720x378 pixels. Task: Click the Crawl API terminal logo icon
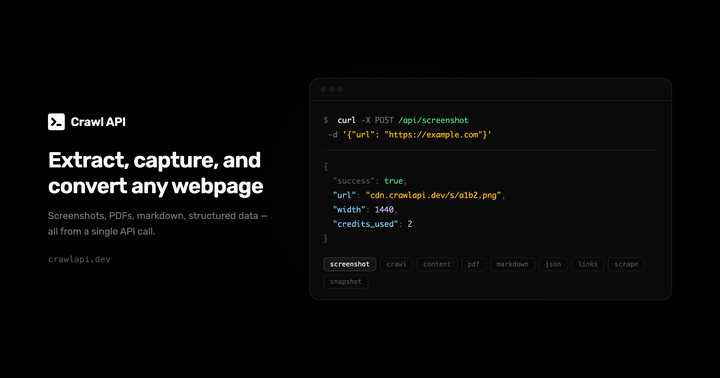click(56, 122)
